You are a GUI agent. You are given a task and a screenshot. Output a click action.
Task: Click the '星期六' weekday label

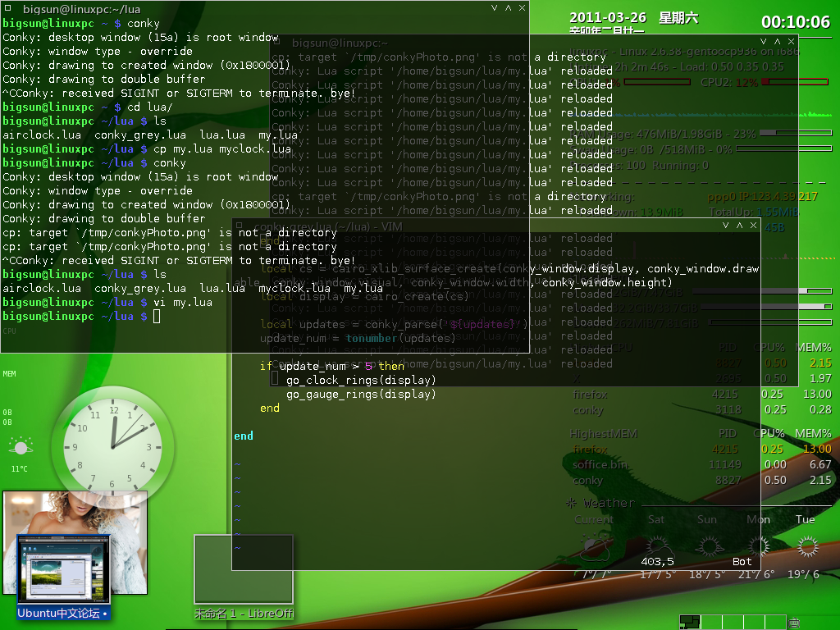pos(678,18)
